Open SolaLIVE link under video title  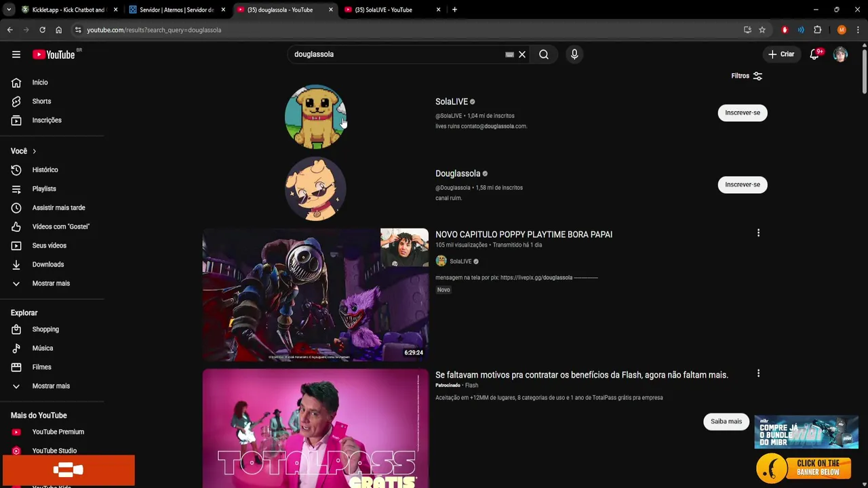[x=460, y=262]
